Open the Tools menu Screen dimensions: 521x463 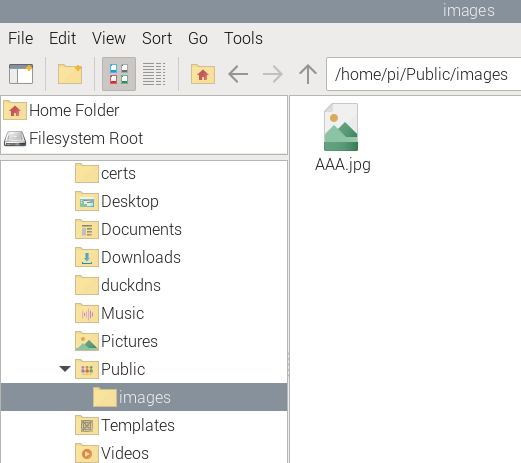243,38
